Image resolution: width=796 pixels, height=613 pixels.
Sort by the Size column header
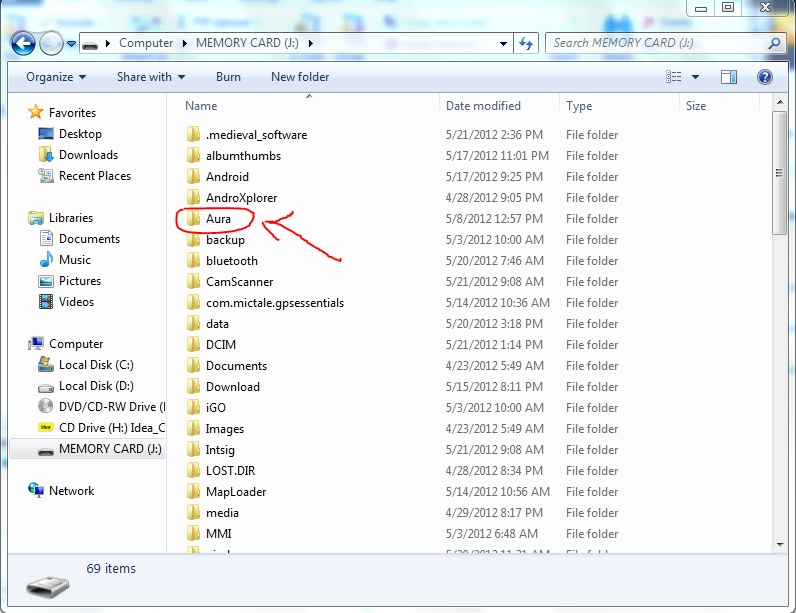pos(696,106)
